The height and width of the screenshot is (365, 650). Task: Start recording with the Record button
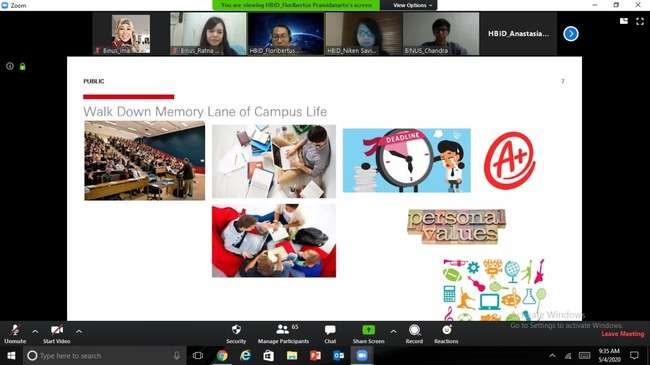[x=414, y=333]
